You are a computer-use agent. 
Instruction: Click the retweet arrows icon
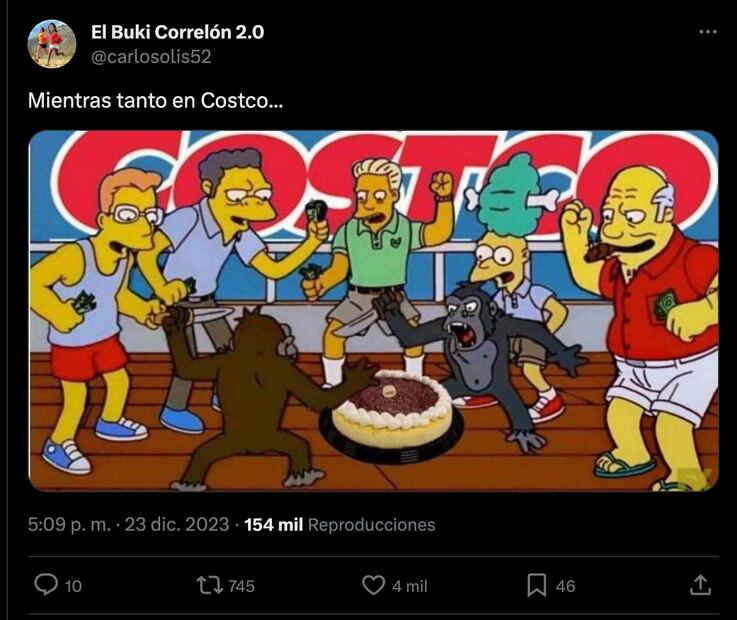click(x=210, y=586)
